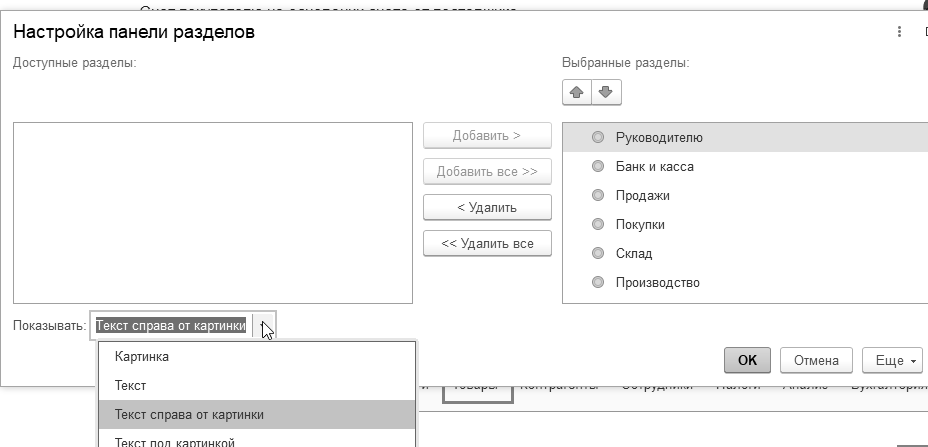The height and width of the screenshot is (447, 928).
Task: Click the < Удалить button
Action: point(487,207)
